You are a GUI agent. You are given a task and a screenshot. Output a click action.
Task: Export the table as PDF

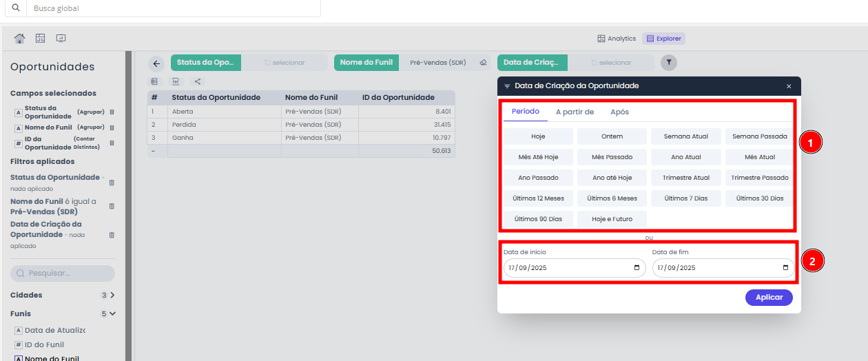pyautogui.click(x=176, y=81)
